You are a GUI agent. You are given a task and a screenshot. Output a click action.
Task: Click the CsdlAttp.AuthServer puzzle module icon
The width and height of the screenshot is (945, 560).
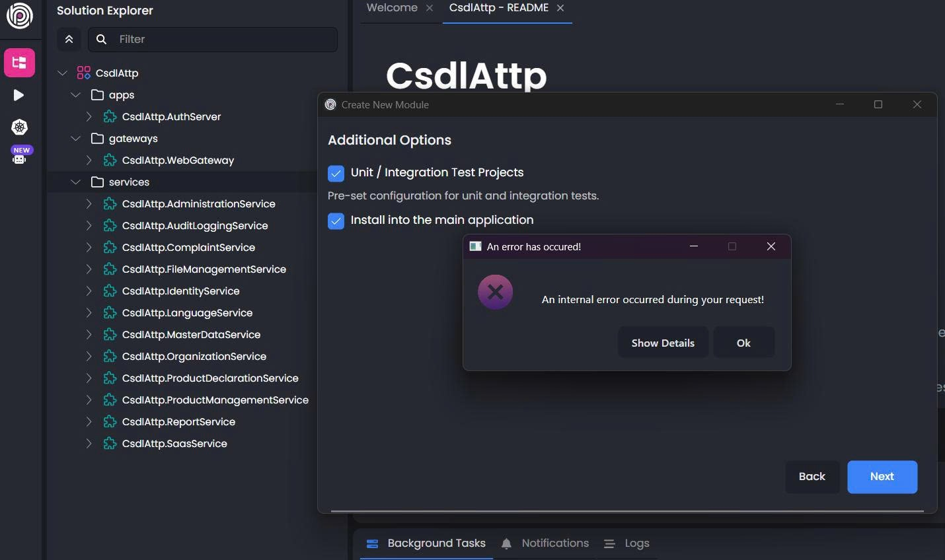[110, 117]
